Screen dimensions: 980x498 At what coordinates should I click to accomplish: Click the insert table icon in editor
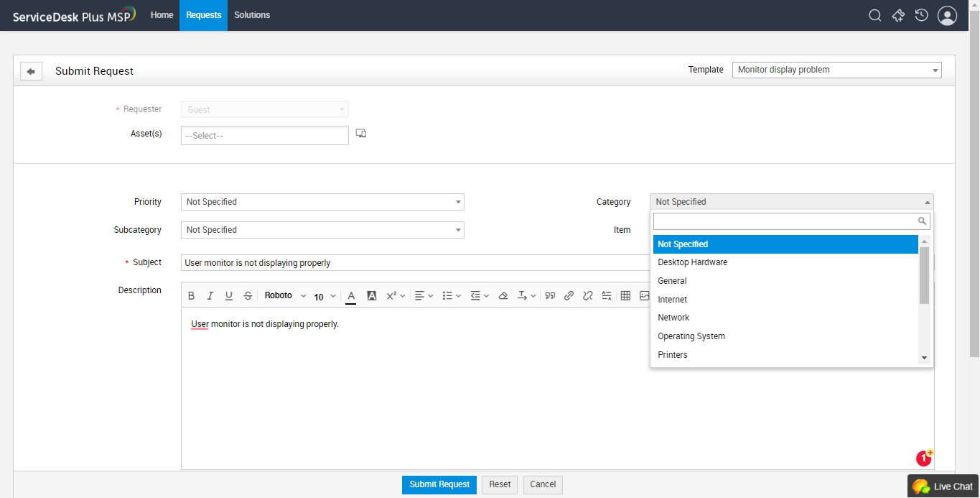coord(625,295)
